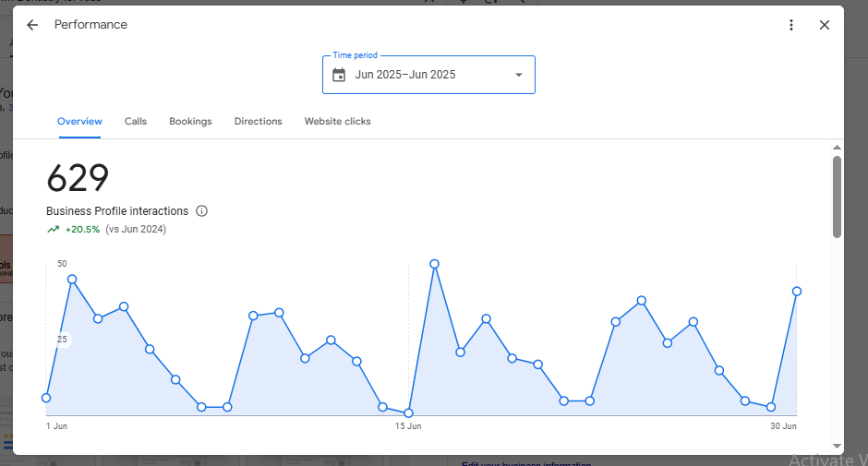Click the calendar icon in Time period
Screen dimensions: 868x466
click(x=339, y=75)
